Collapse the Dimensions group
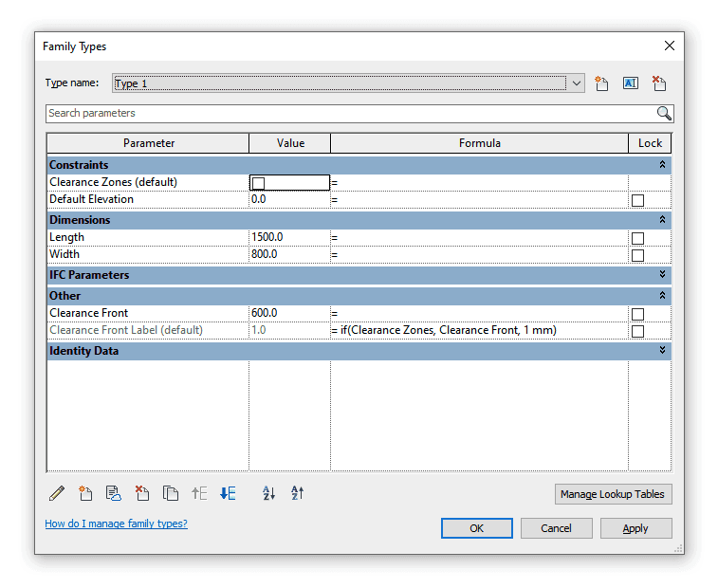The height and width of the screenshot is (588, 718). (x=662, y=220)
